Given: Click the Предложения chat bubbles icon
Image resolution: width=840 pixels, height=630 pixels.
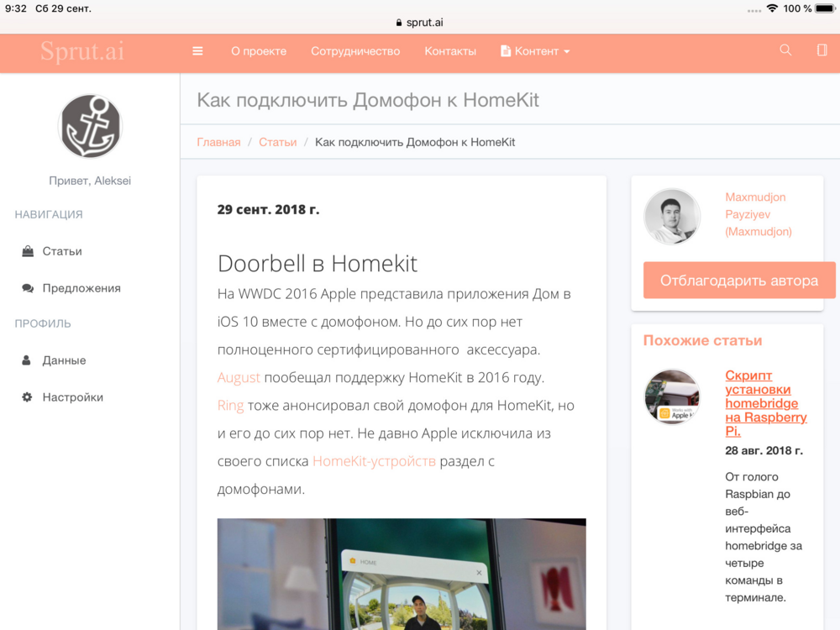Looking at the screenshot, I should 28,288.
